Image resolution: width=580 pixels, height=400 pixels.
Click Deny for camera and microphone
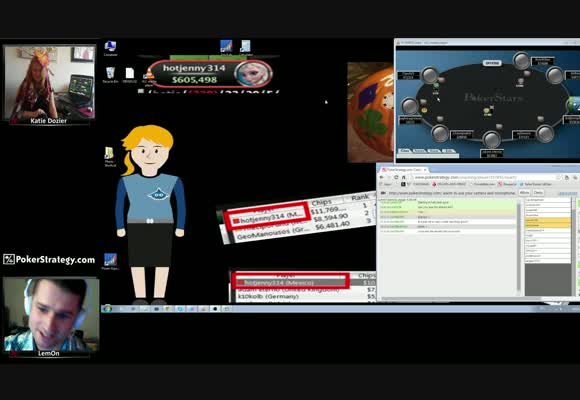538,193
